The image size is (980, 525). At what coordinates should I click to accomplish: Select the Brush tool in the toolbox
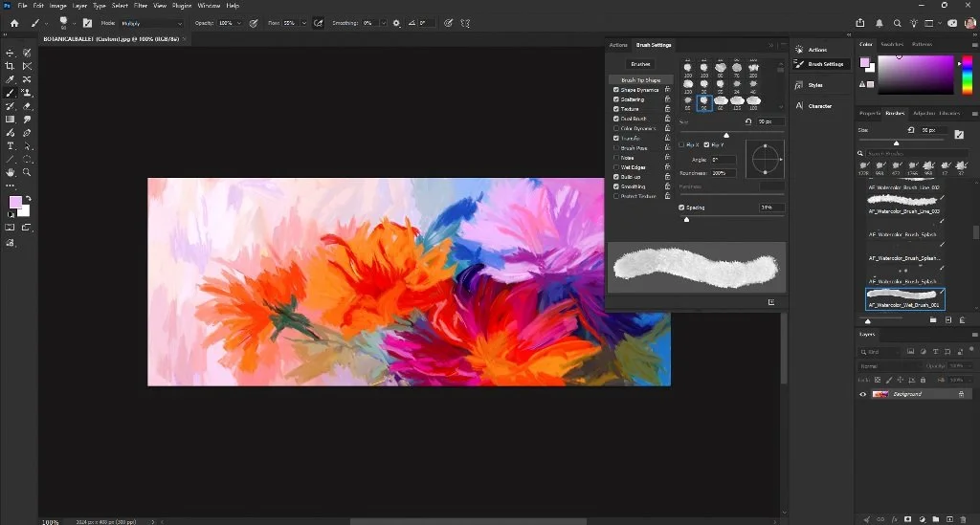[10, 93]
